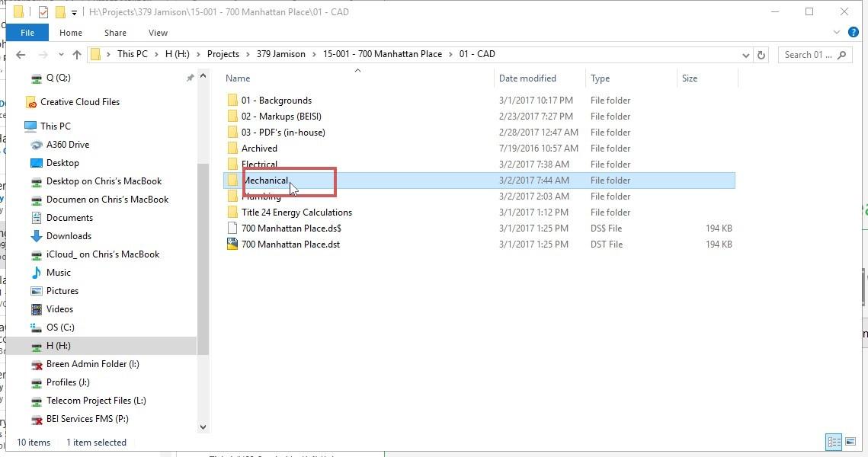868x457 pixels.
Task: Select 03 - PDF's (in-house) folder
Action: pos(283,133)
